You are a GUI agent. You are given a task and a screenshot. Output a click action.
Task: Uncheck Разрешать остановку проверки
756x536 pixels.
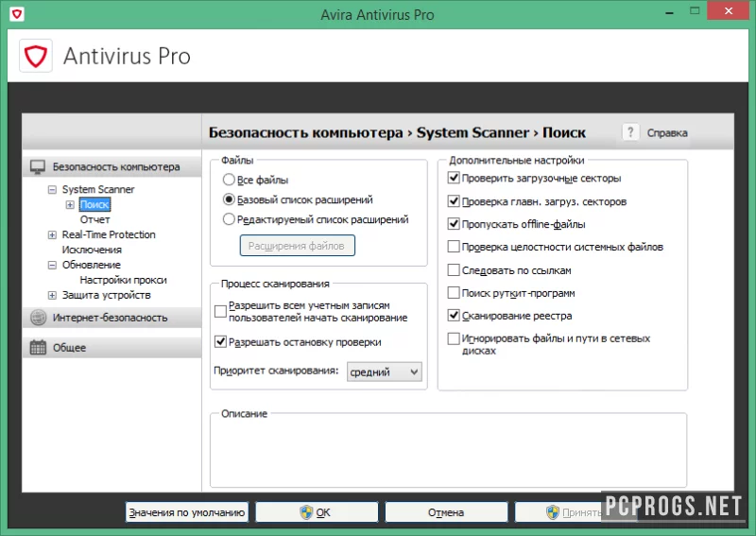coord(220,341)
